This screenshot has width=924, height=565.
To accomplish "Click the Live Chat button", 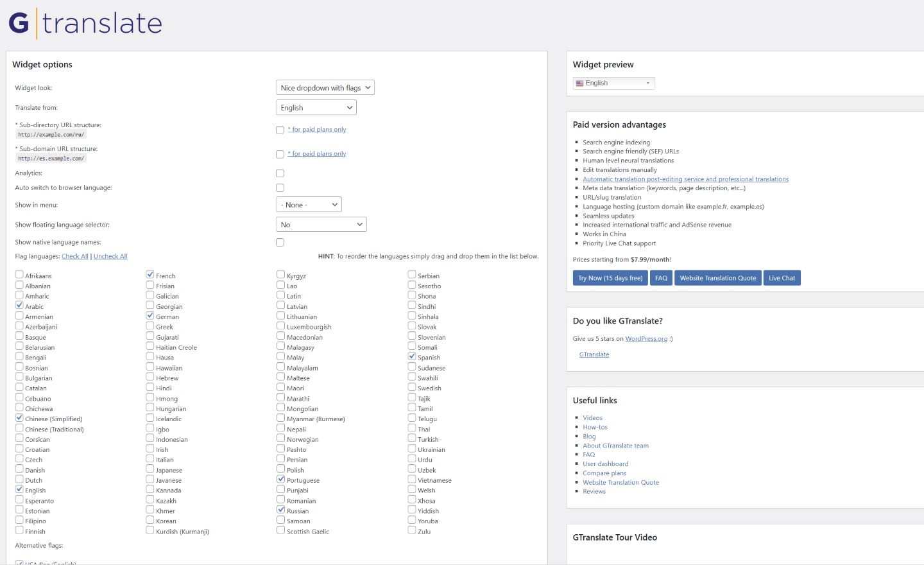I will [782, 278].
